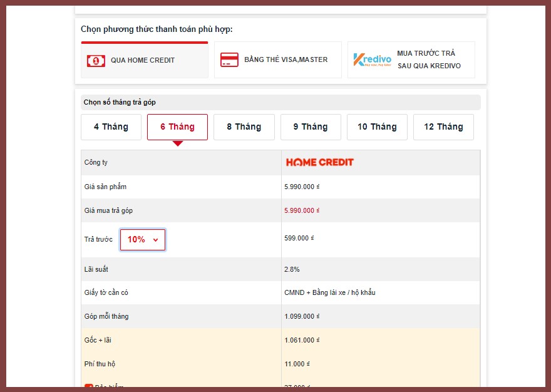This screenshot has height=392, width=551.
Task: Click the Giấy tờ cần có label
Action: (106, 292)
